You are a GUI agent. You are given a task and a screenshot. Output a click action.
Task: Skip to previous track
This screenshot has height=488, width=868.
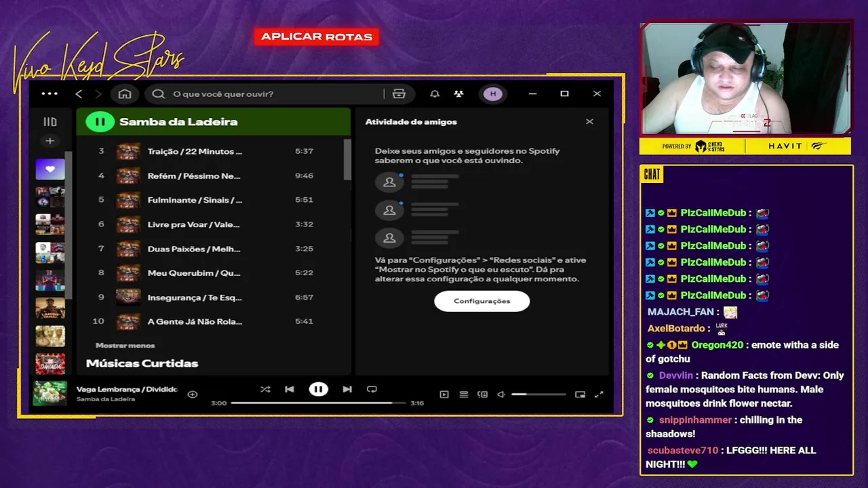(290, 389)
